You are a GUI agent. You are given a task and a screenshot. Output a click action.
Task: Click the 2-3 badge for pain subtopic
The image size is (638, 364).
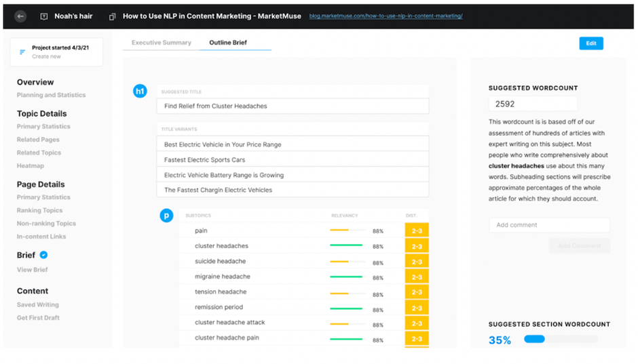416,231
